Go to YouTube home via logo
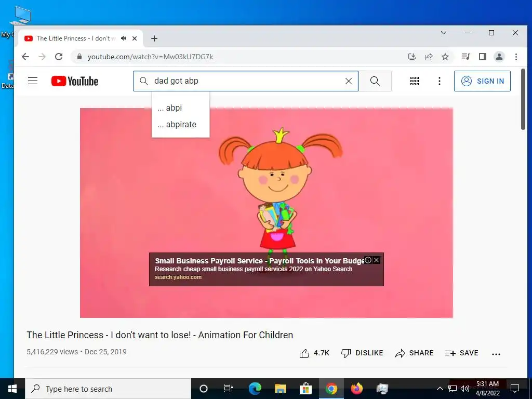Image resolution: width=532 pixels, height=399 pixels. coord(75,81)
